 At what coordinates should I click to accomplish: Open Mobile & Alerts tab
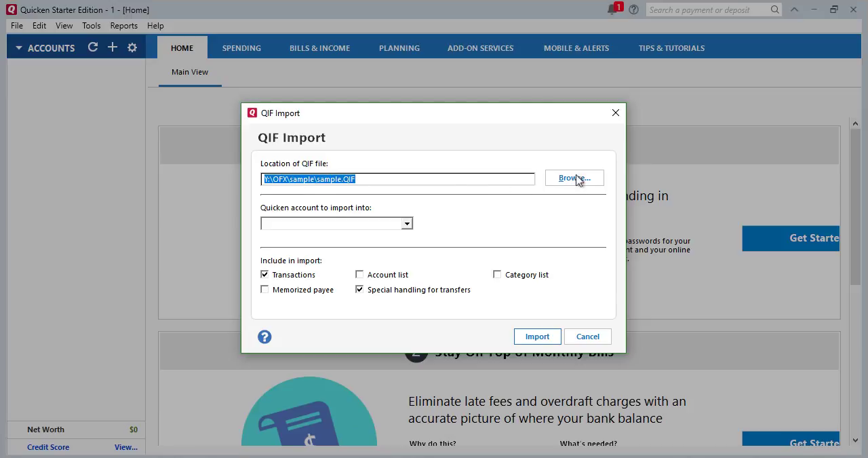click(576, 48)
